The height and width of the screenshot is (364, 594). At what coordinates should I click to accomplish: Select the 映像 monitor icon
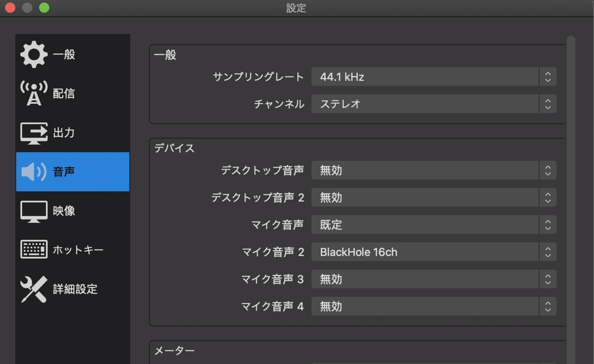34,211
